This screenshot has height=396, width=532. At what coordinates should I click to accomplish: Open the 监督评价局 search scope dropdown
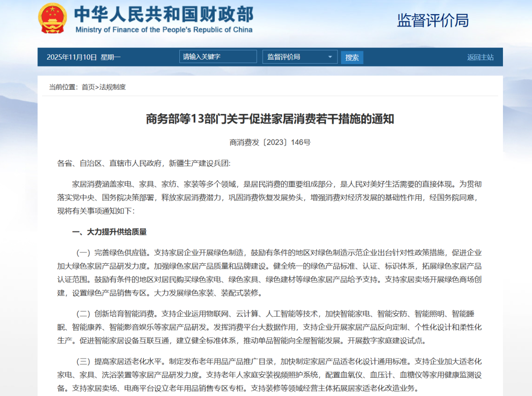click(x=299, y=57)
